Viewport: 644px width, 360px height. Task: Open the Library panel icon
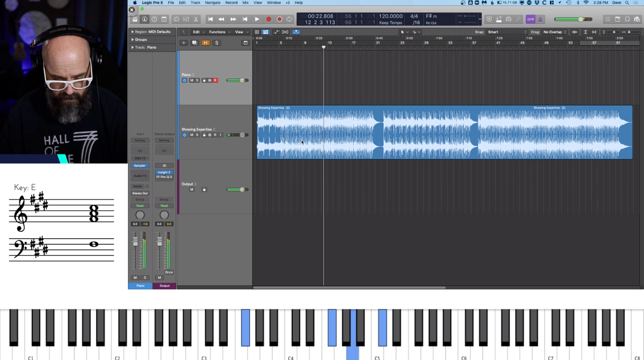[135, 19]
